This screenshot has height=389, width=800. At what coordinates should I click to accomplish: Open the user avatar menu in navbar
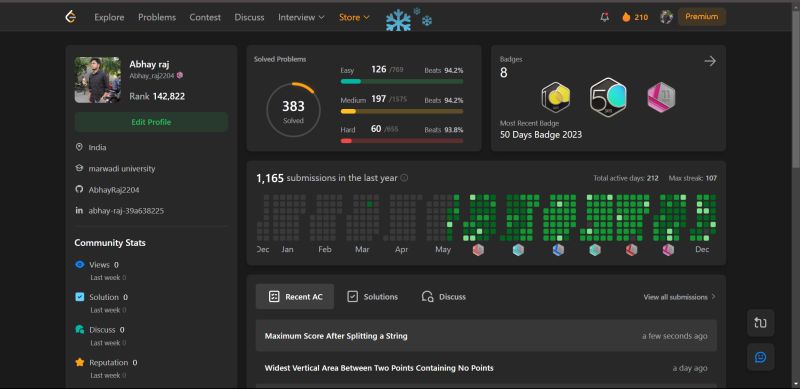tap(666, 17)
